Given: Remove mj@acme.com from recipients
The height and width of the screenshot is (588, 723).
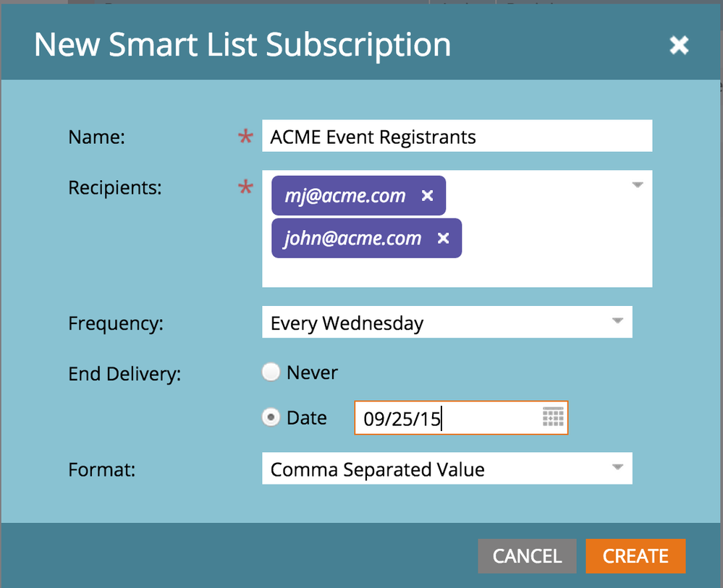Looking at the screenshot, I should (427, 195).
